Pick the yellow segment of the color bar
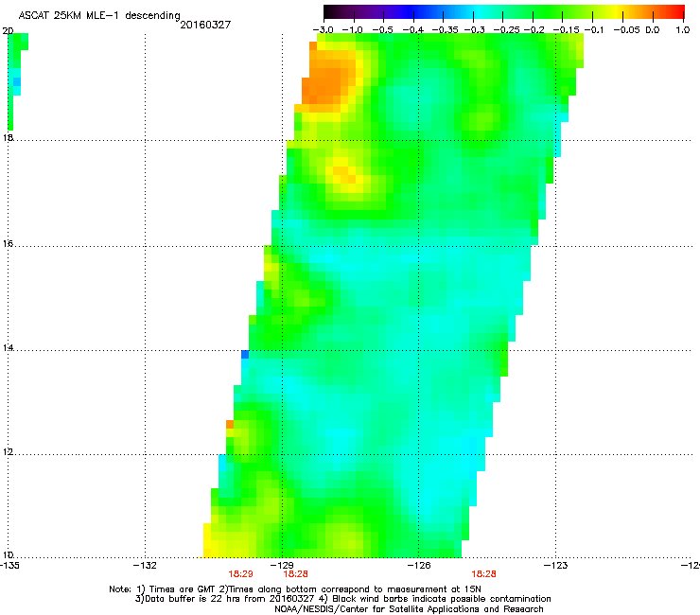The height and width of the screenshot is (615, 700). pyautogui.click(x=616, y=11)
